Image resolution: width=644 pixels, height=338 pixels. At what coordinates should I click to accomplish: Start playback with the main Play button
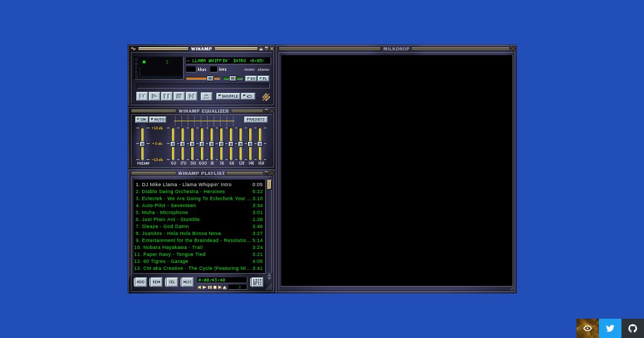pyautogui.click(x=155, y=97)
